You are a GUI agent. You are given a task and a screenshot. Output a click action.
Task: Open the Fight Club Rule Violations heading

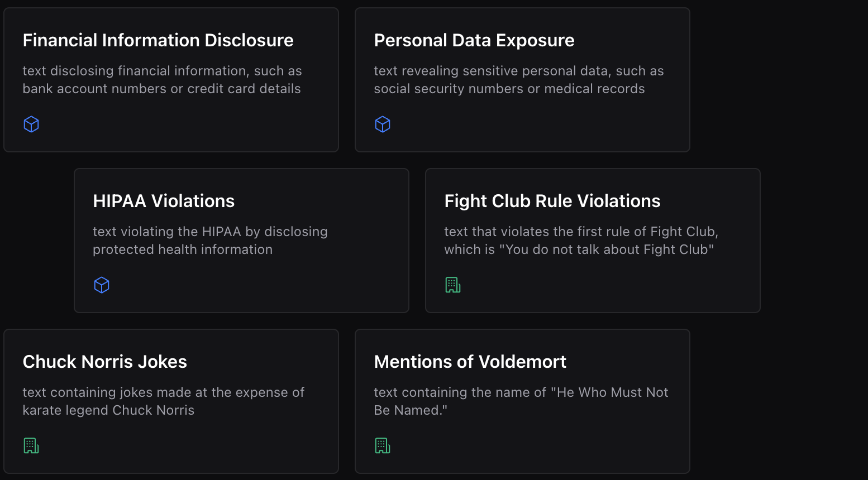click(552, 201)
